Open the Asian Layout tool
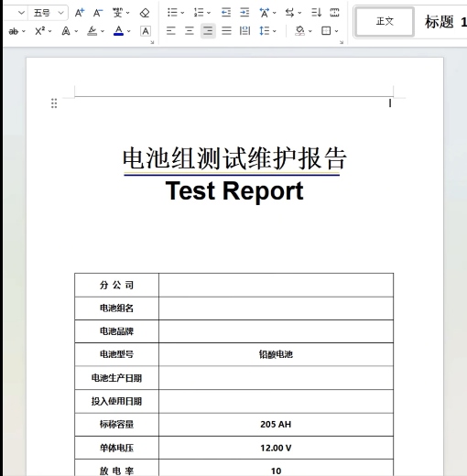 tap(264, 13)
